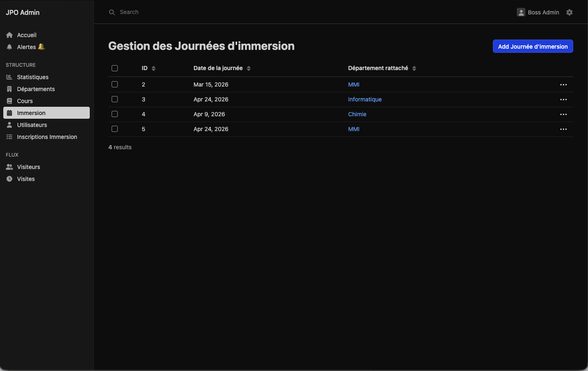
Task: Open the Chimie department link
Action: (357, 114)
